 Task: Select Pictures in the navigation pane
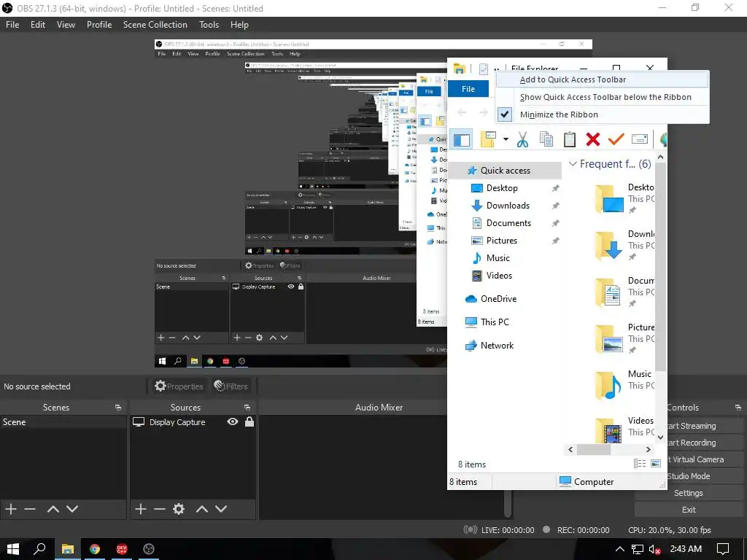coord(502,241)
